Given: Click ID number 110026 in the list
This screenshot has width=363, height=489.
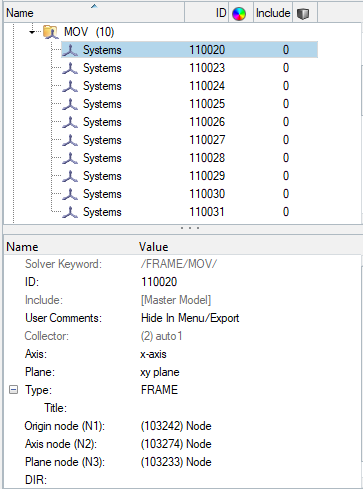Looking at the screenshot, I should [207, 122].
